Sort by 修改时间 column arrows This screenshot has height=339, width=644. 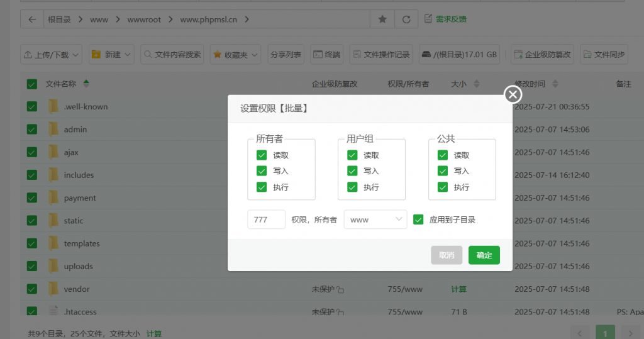pos(555,84)
